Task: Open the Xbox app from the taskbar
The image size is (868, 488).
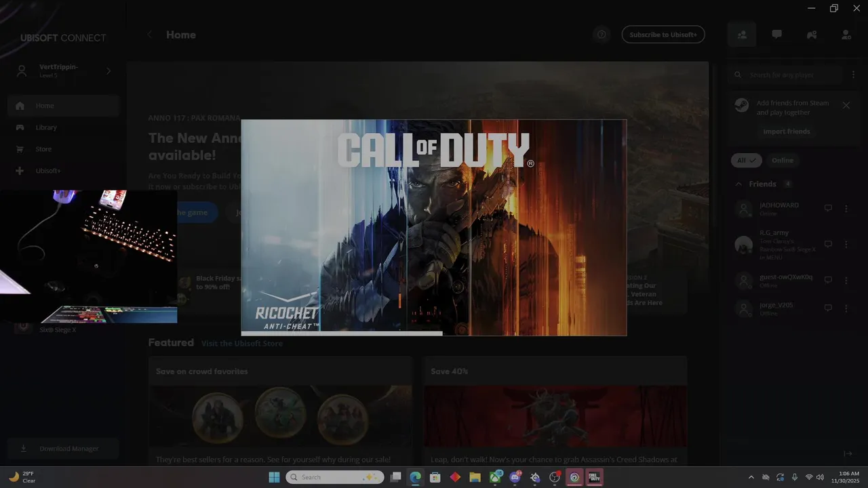Action: [495, 477]
